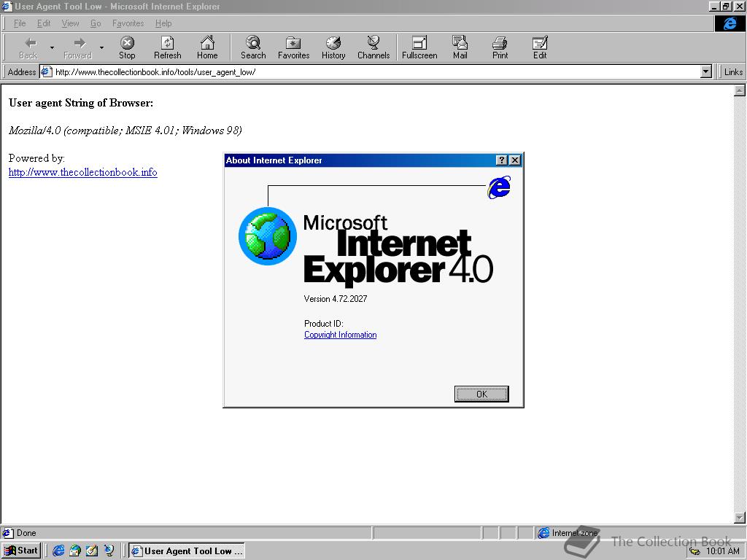The width and height of the screenshot is (747, 560).
Task: Show the History bar
Action: coord(333,47)
